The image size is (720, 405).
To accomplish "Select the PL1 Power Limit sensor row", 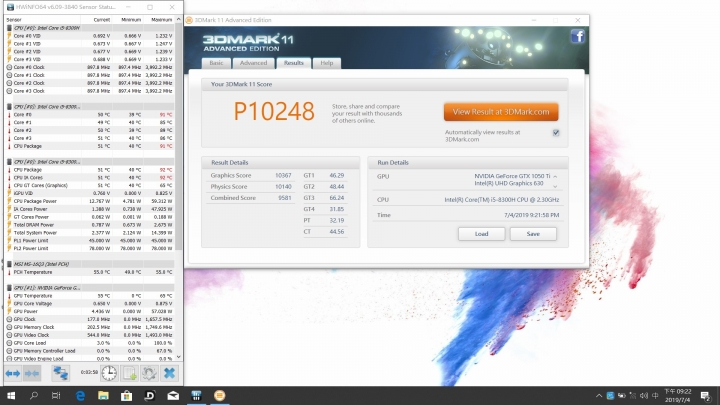I will (90, 241).
